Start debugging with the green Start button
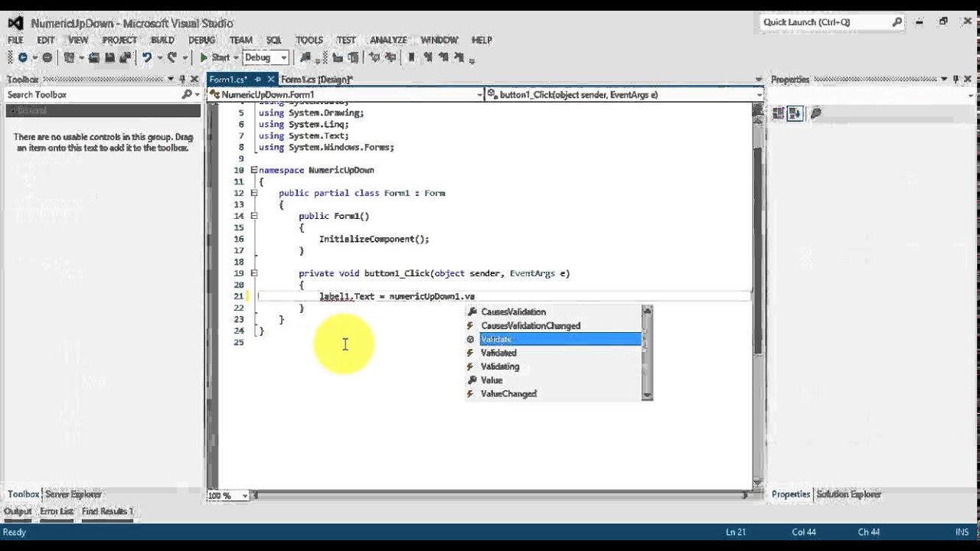Viewport: 980px width, 551px height. pos(214,57)
